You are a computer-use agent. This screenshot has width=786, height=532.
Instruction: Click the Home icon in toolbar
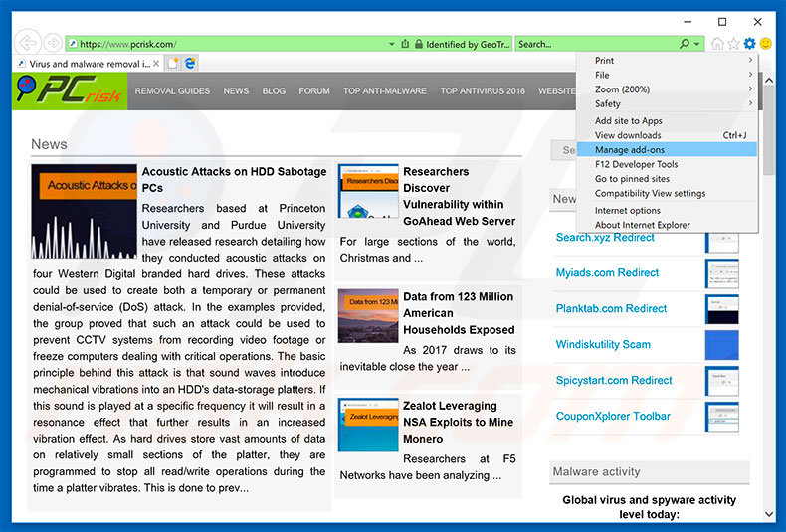pyautogui.click(x=717, y=44)
